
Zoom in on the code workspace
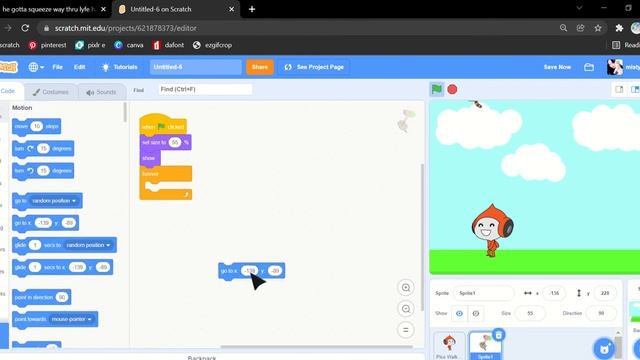coord(406,287)
